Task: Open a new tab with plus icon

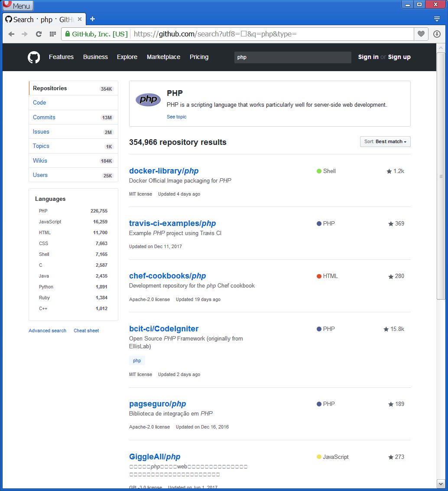Action: pyautogui.click(x=92, y=19)
